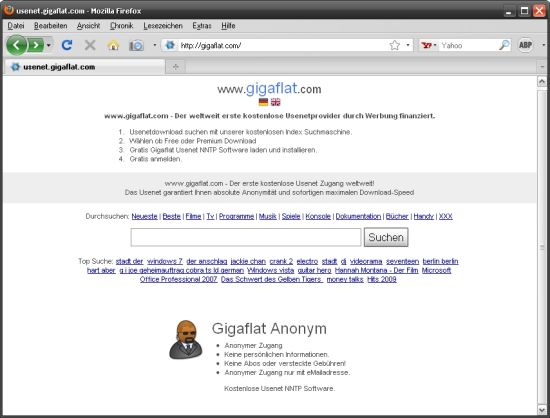
Task: Click the vertical scrollbar up arrow
Action: [542, 82]
